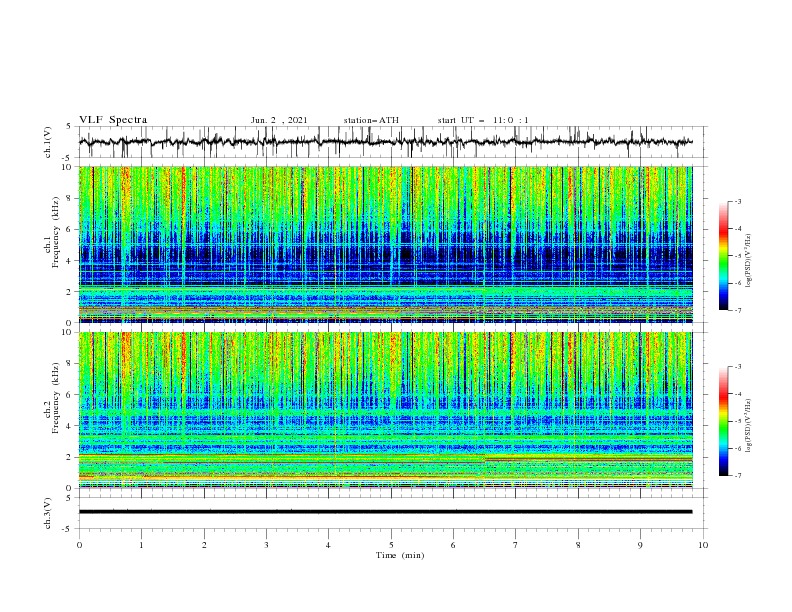
Task: Click the '-7' label on ch.2 color scale
Action: point(737,475)
